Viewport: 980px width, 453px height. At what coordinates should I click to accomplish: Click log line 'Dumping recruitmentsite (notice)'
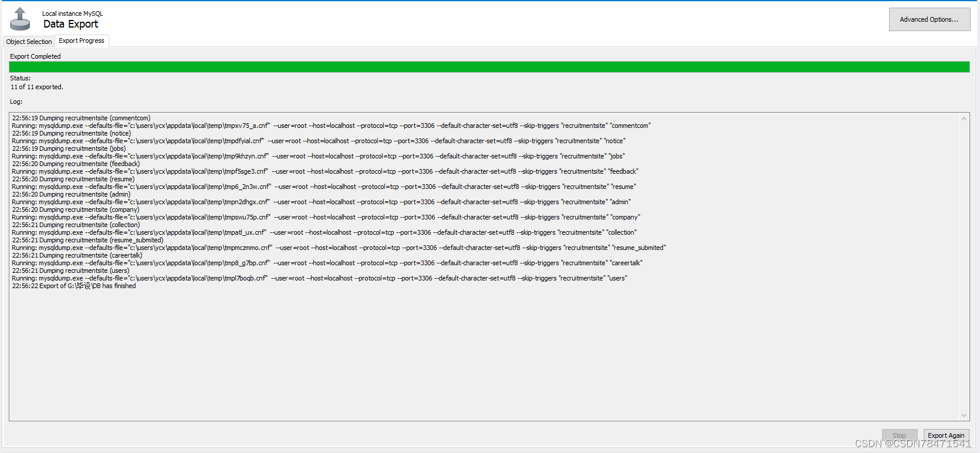72,133
